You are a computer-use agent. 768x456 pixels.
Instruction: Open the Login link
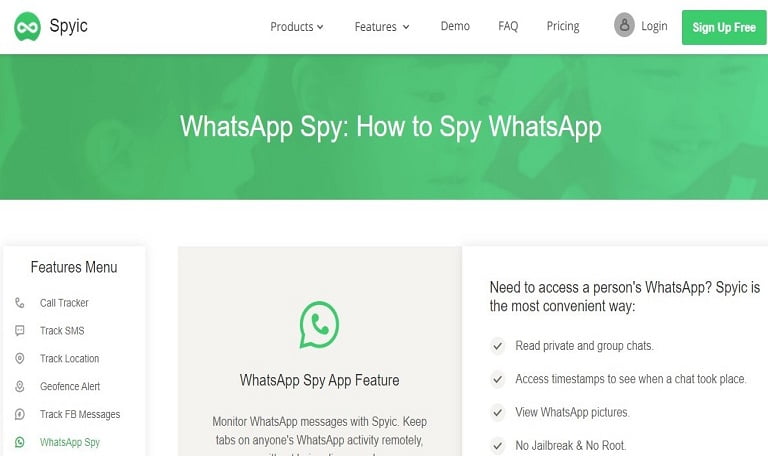point(654,26)
